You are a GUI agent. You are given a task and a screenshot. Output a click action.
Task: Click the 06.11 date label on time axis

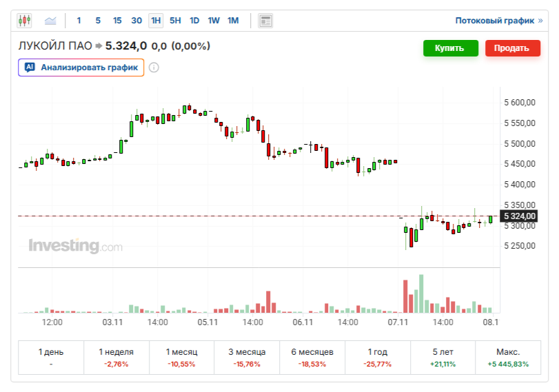303,322
